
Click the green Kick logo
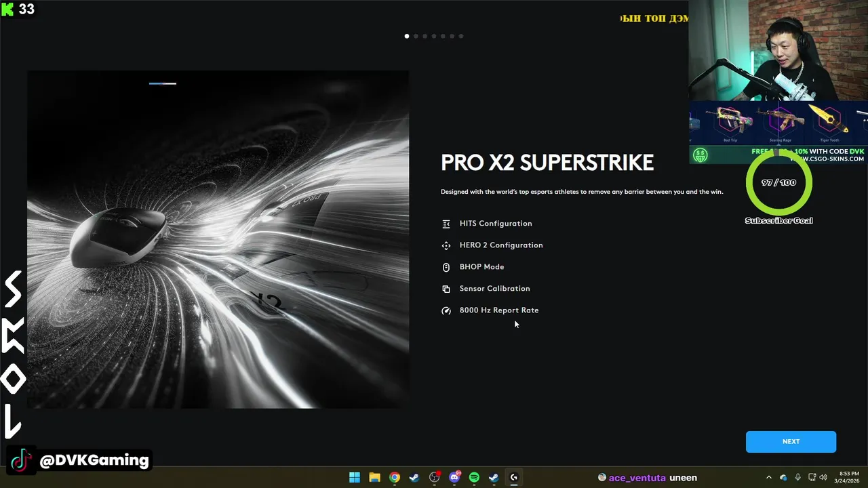tap(7, 9)
